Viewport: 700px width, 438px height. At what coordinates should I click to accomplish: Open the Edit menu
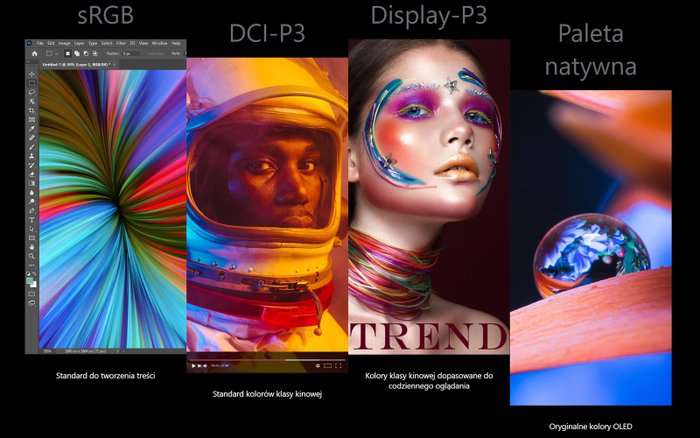point(51,43)
